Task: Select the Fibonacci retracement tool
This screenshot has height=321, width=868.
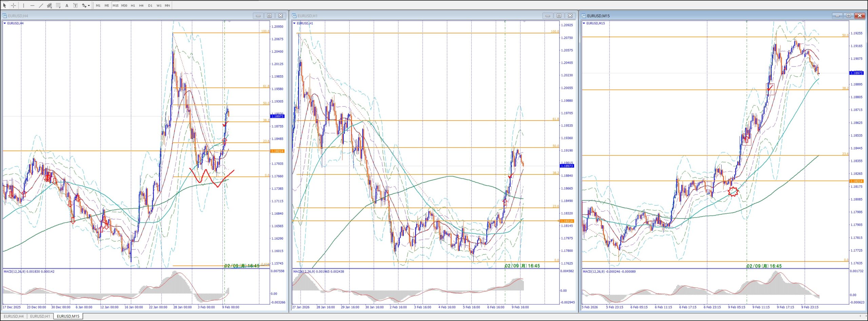Action: [58, 5]
